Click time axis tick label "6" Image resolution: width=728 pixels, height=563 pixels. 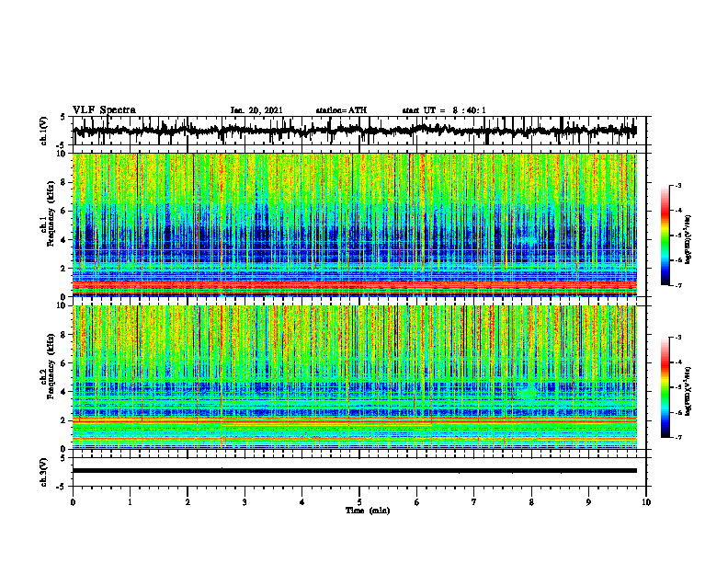click(x=417, y=502)
